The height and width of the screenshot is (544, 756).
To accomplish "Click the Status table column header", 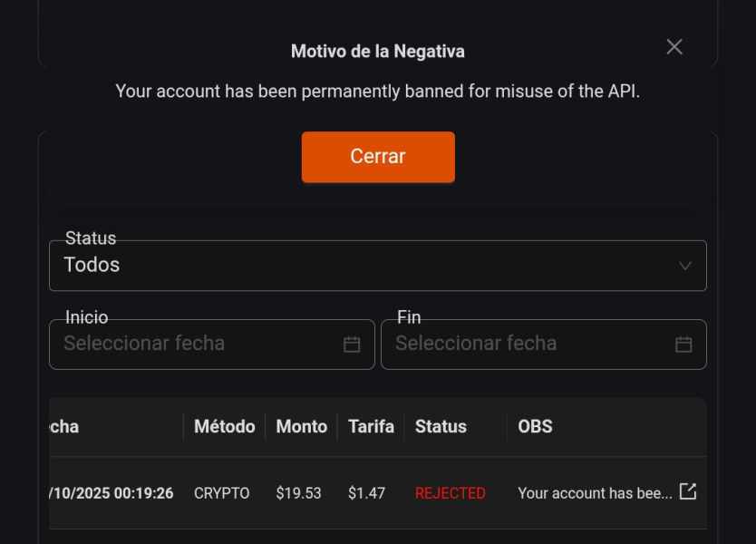I will click(441, 426).
